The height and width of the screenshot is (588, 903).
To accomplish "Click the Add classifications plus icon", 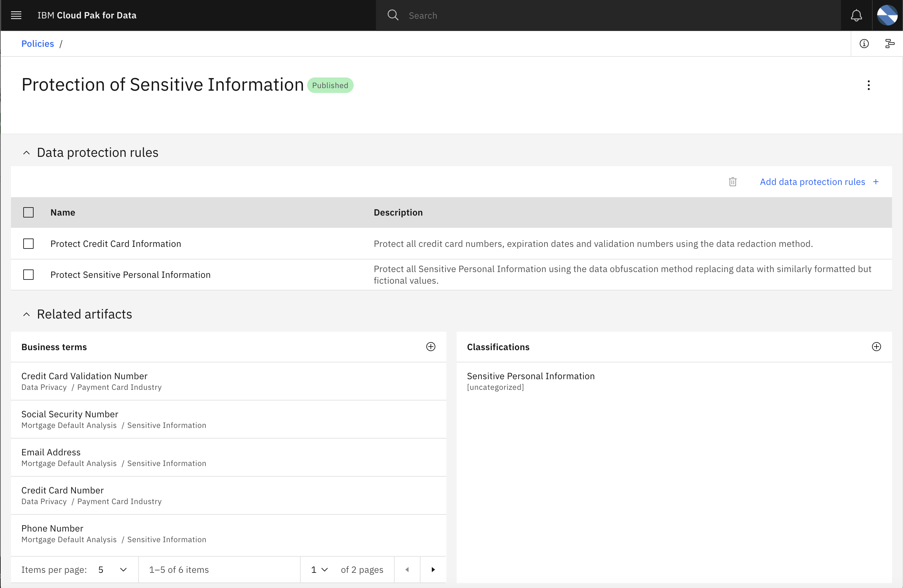I will click(x=876, y=347).
